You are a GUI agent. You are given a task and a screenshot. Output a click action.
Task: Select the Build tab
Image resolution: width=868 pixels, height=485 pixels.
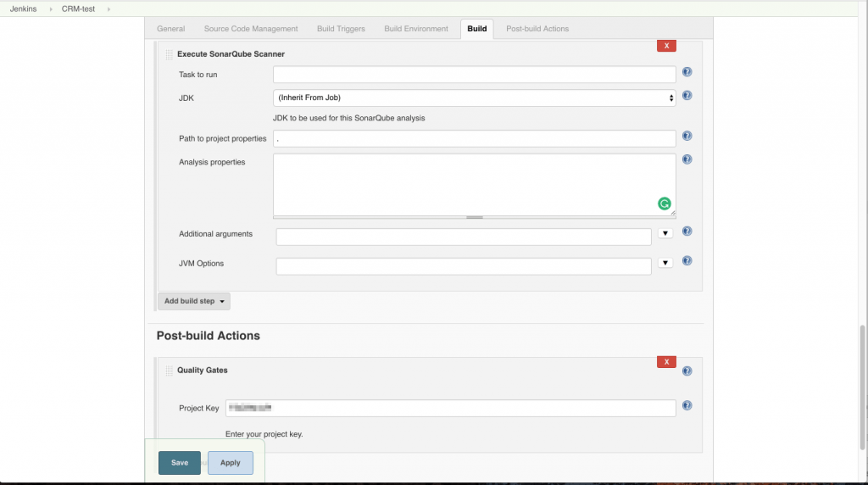(x=476, y=29)
